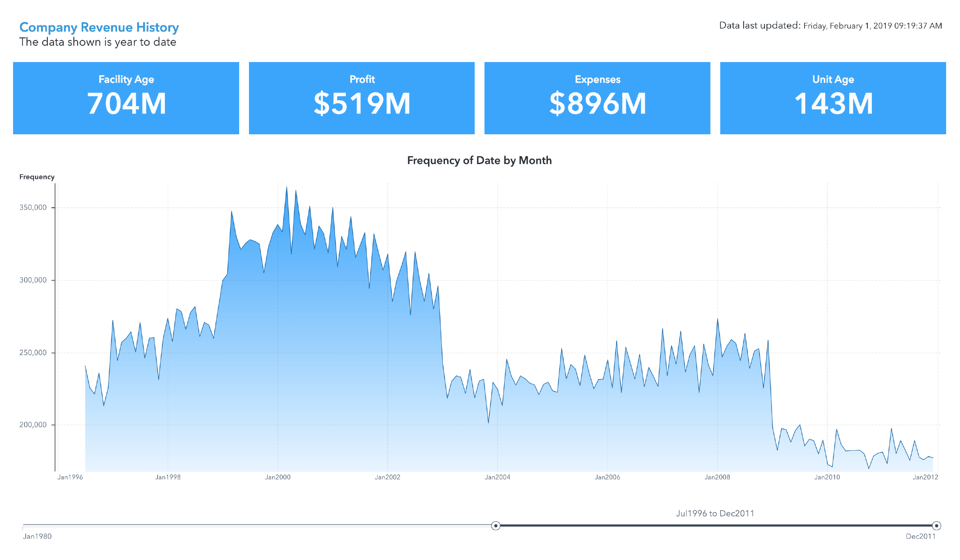Click the Frequency axis title

tap(37, 177)
